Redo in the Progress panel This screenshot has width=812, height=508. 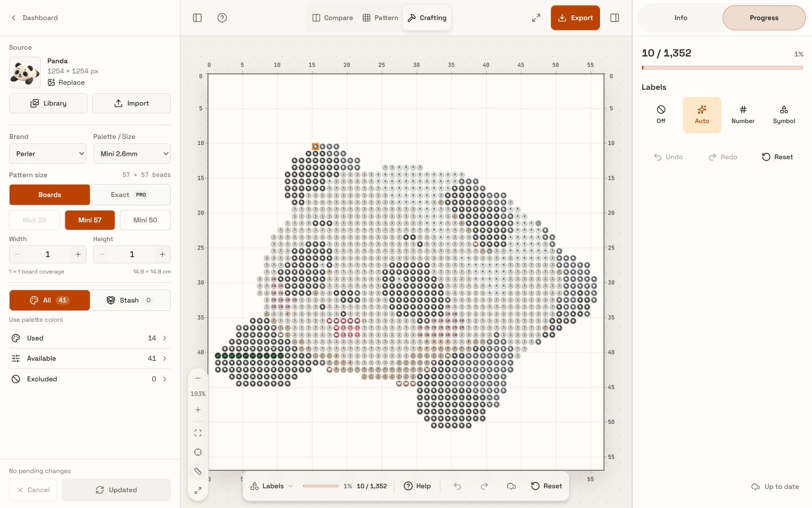click(x=723, y=157)
